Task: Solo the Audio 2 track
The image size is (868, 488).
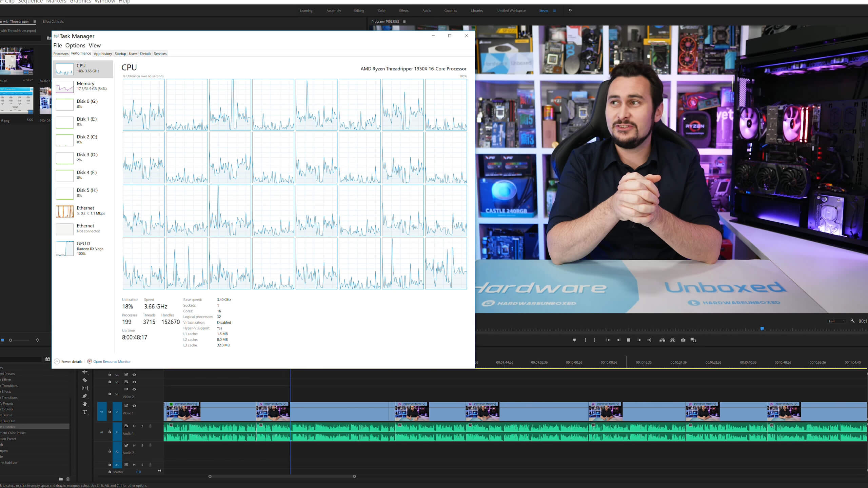Action: pyautogui.click(x=142, y=445)
